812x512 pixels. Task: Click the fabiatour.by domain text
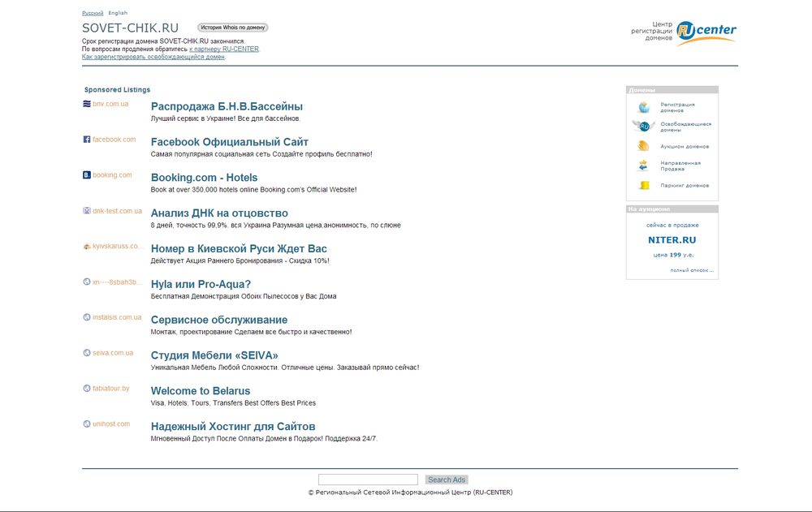(x=110, y=389)
